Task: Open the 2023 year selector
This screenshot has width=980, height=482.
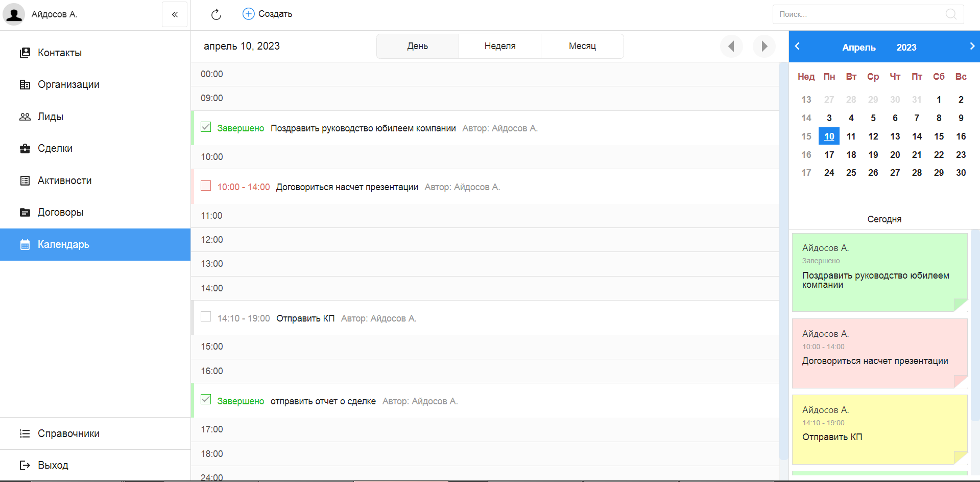Action: [906, 47]
